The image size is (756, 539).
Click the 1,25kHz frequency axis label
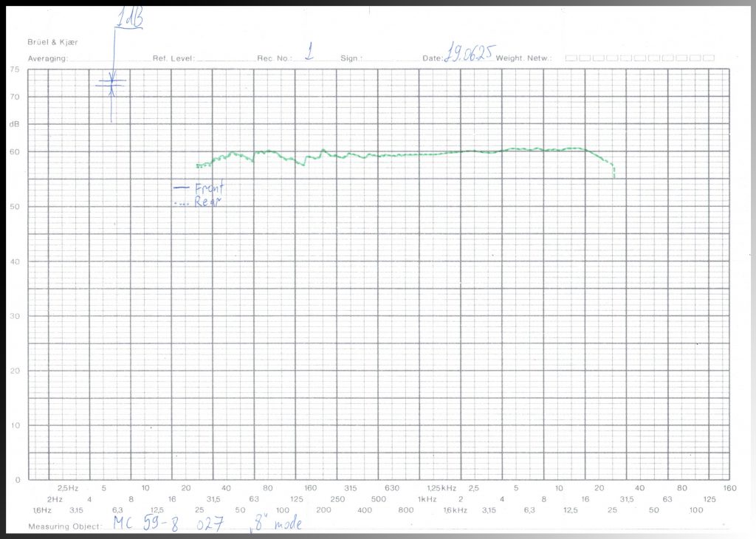(x=441, y=488)
